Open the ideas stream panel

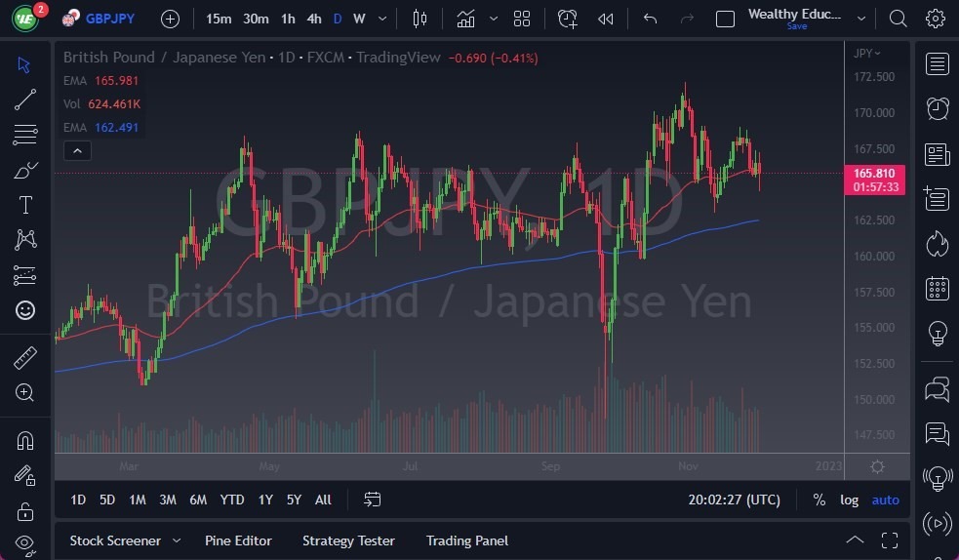(937, 478)
